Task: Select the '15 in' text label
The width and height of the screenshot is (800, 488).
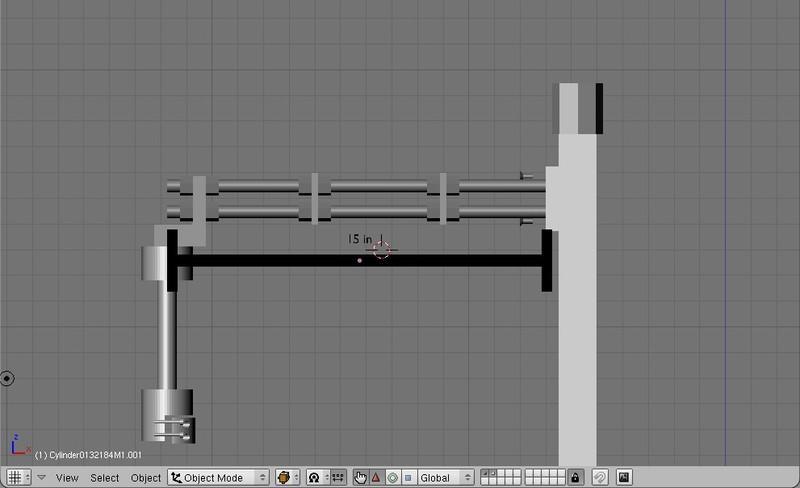Action: click(x=360, y=239)
